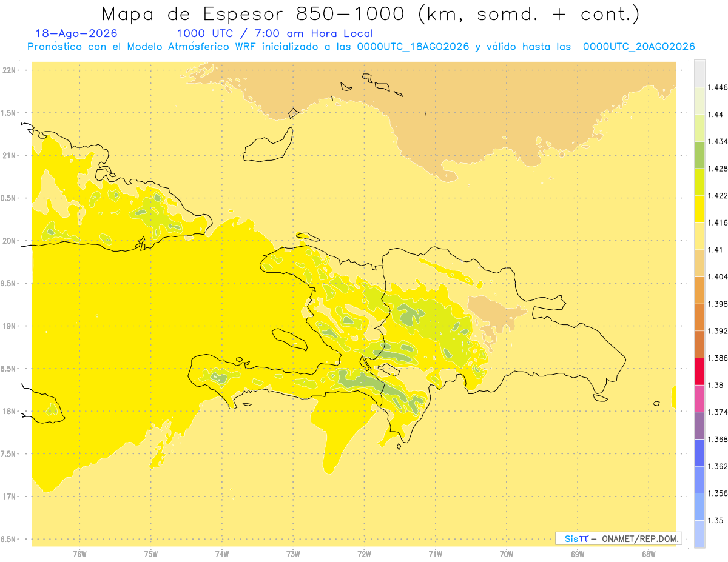The image size is (728, 562).
Task: Click the '71W' longitude axis label
Action: 435,554
